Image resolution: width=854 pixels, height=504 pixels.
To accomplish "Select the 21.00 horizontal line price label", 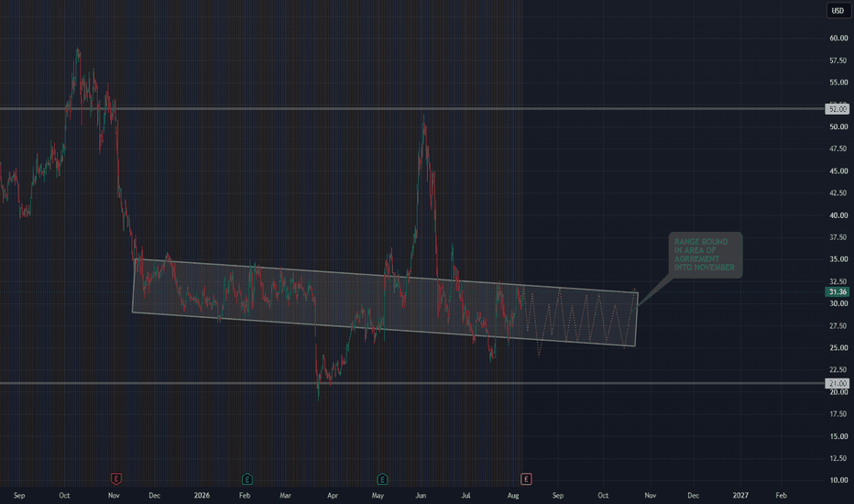I will tap(838, 384).
